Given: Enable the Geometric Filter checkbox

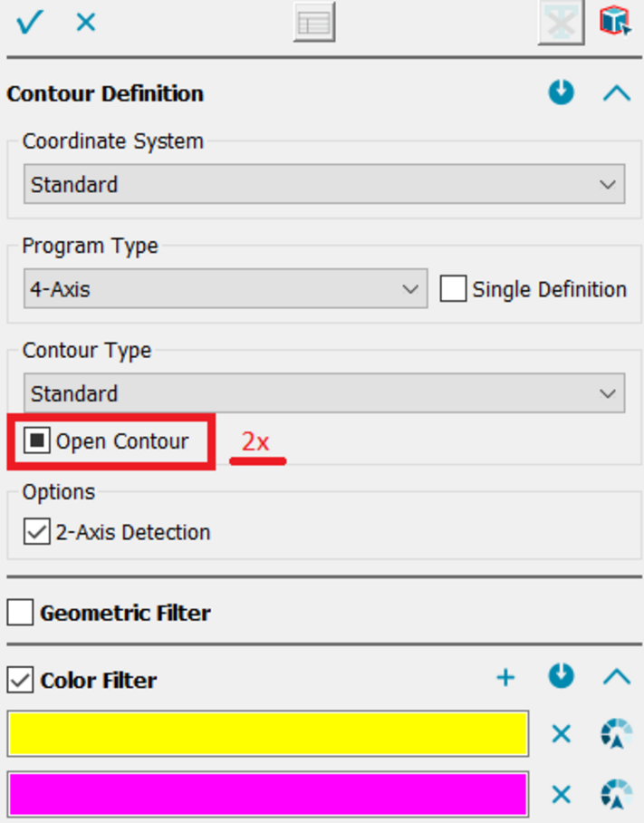Looking at the screenshot, I should point(20,614).
